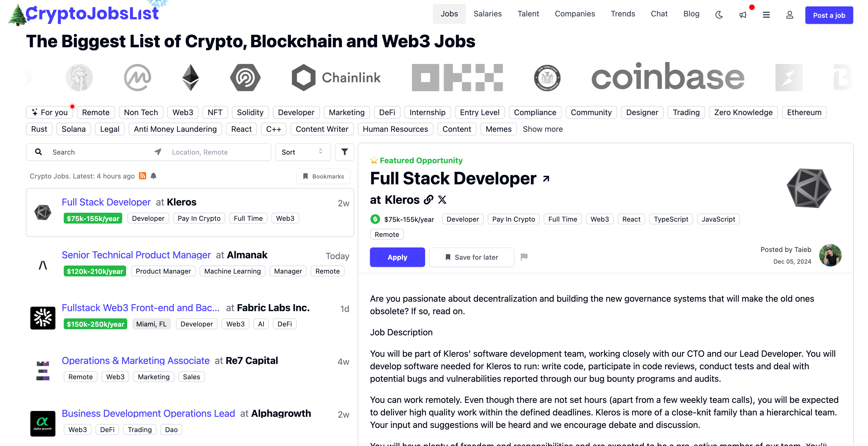
Task: Click the blue Apply button
Action: (397, 257)
